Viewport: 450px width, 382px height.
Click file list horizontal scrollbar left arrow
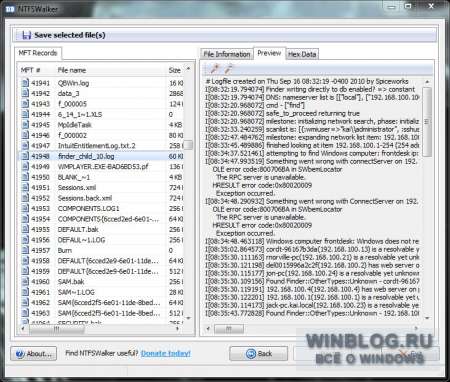tap(23, 329)
